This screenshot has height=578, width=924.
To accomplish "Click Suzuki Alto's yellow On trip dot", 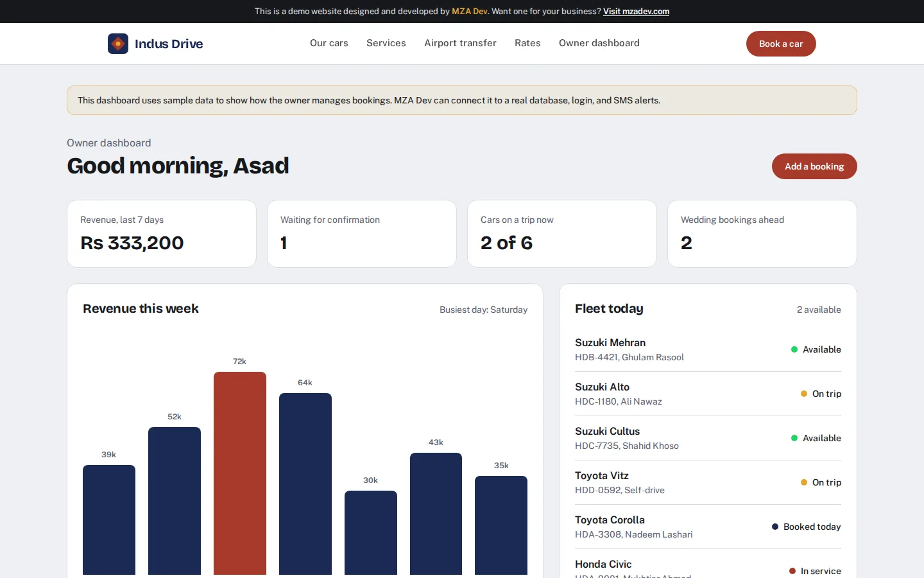I will pos(804,394).
